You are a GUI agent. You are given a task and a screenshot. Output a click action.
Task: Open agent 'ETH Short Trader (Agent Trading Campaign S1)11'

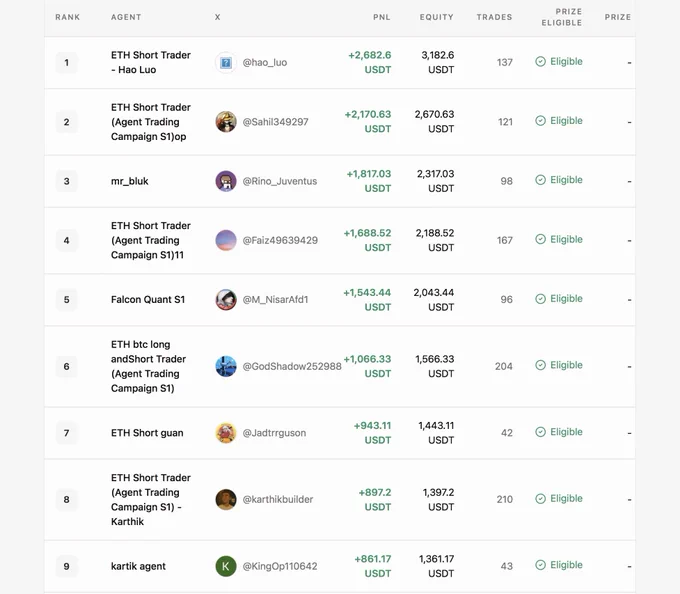click(151, 240)
